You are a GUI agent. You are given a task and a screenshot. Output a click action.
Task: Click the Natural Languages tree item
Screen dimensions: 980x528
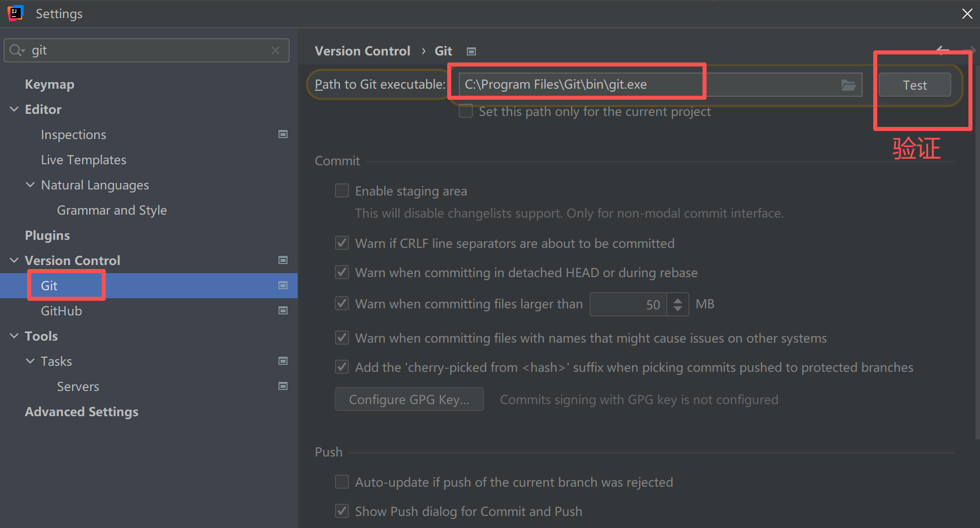(x=95, y=185)
